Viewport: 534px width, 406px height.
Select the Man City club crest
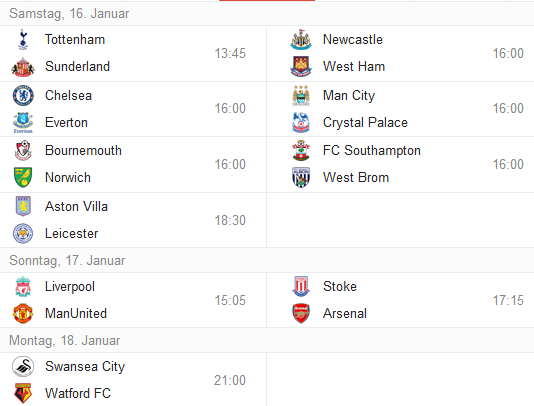[301, 95]
